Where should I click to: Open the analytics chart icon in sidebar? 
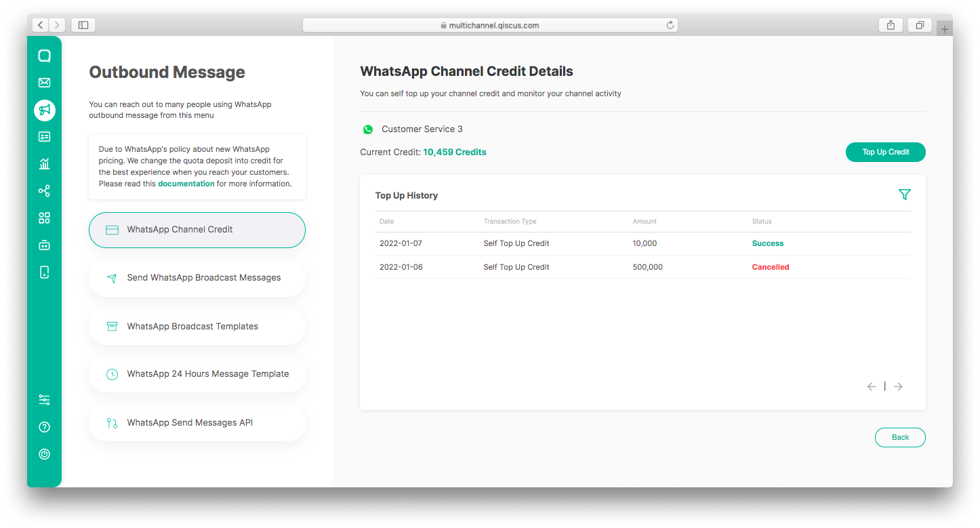pos(44,164)
